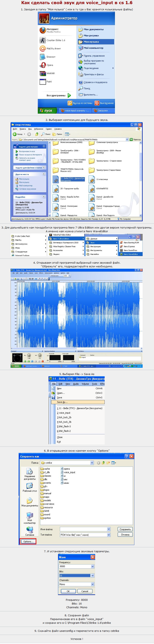This screenshot has height=644, width=154.
Task: Collapse the Другие места panel
Action: click(x=44, y=174)
